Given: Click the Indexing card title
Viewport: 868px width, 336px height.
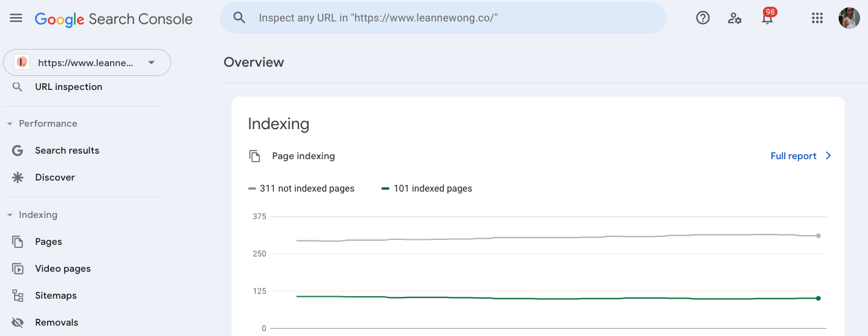Looking at the screenshot, I should point(279,124).
